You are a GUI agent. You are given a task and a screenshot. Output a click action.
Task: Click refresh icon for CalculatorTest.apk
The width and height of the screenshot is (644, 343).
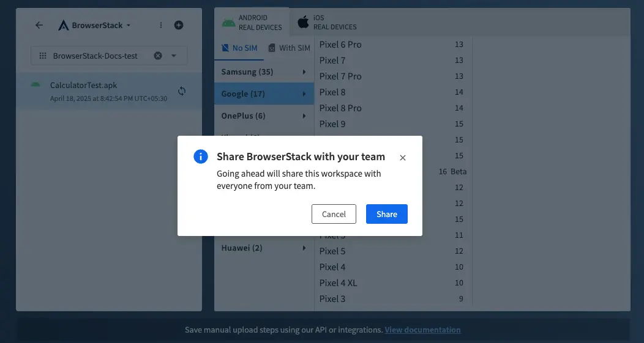point(182,91)
